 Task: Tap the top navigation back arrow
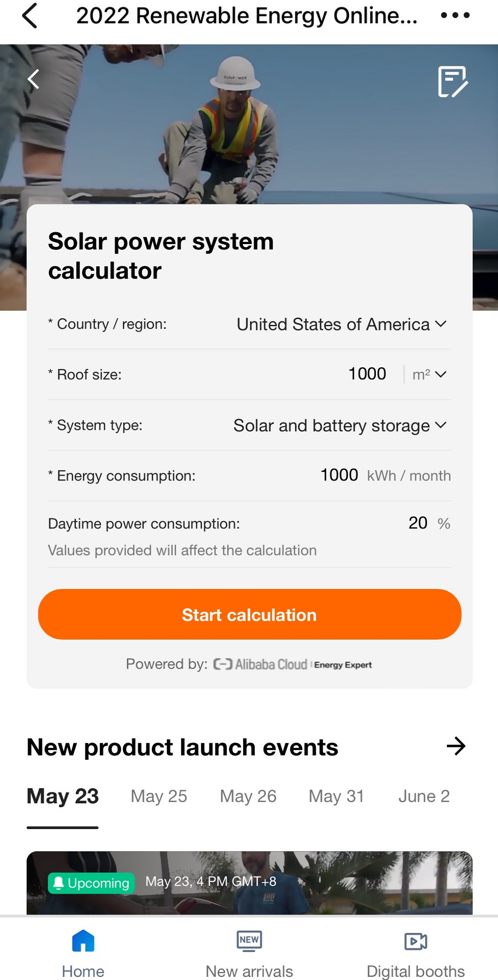[30, 16]
